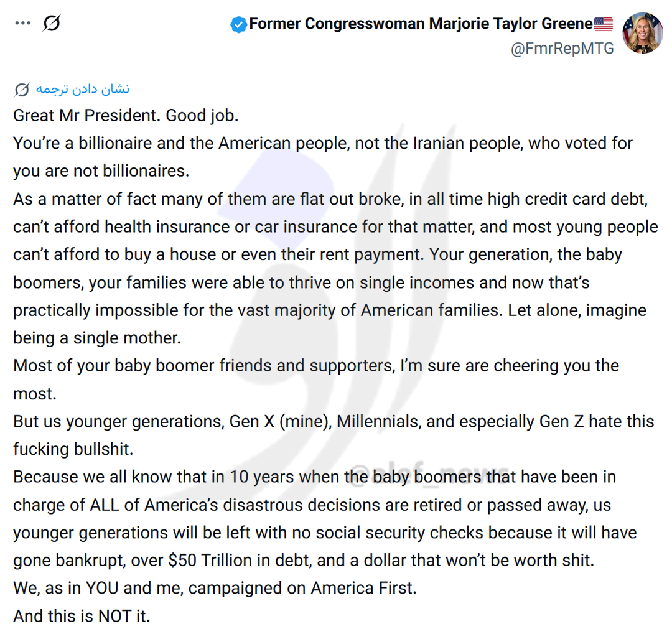Screen dimensions: 672x639
Task: Click the line "Great Mr President. Good job."
Action: pyautogui.click(x=126, y=116)
